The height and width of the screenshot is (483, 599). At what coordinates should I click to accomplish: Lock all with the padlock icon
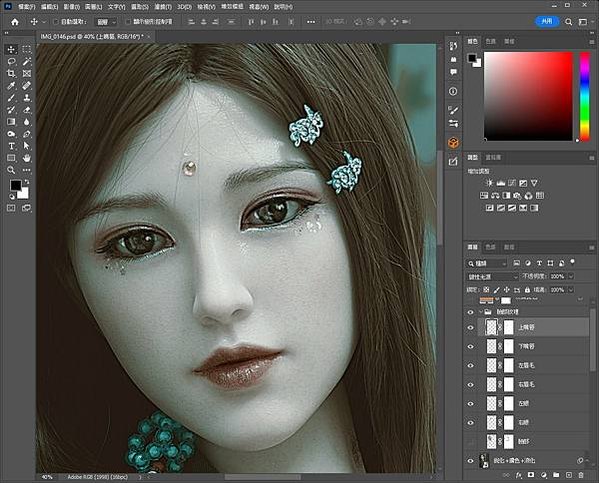pyautogui.click(x=527, y=290)
